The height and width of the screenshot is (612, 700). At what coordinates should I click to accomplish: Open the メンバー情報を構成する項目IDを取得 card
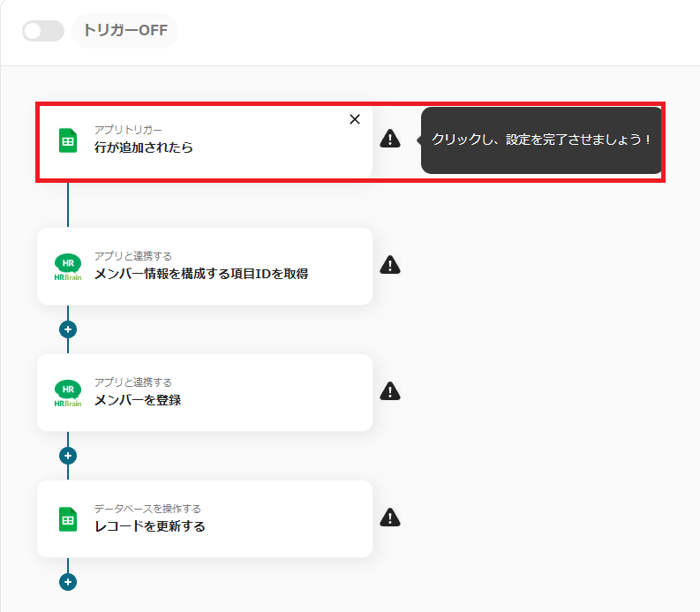(x=205, y=266)
